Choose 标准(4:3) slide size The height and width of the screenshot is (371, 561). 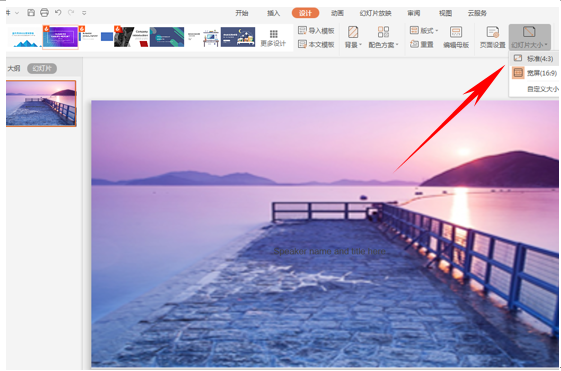click(x=534, y=59)
